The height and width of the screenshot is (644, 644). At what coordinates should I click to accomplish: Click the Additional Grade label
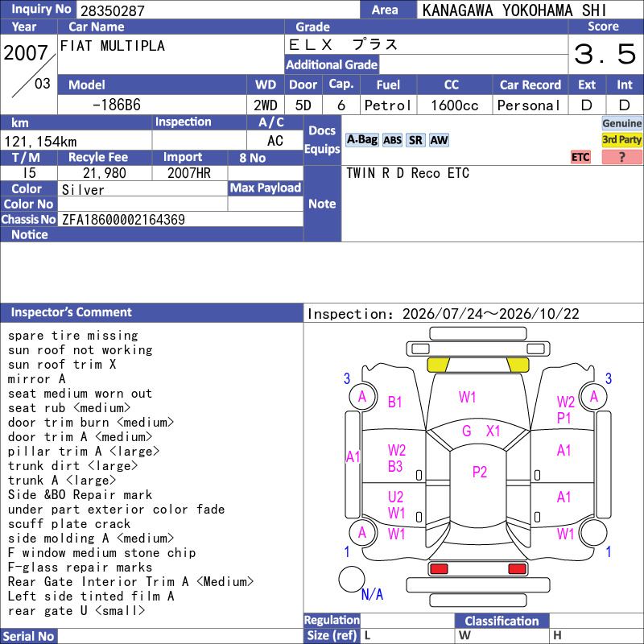click(332, 64)
